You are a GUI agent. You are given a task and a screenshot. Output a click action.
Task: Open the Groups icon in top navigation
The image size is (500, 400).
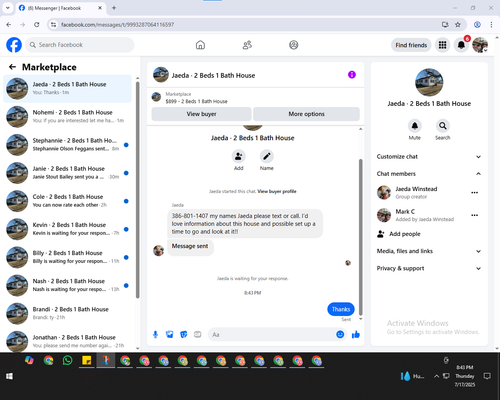pos(294,45)
